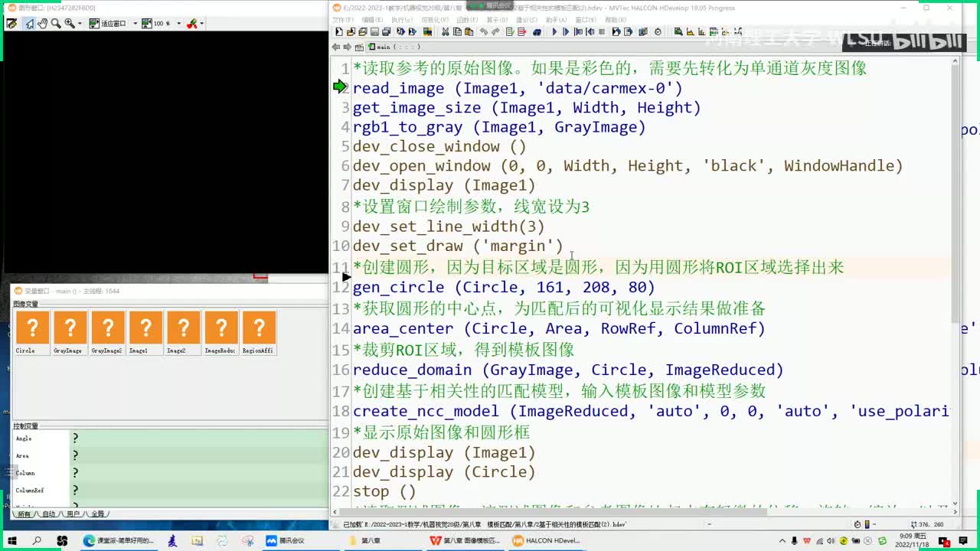Viewport: 980px width, 551px height.
Task: Select the Angle control variable row
Action: click(x=170, y=439)
